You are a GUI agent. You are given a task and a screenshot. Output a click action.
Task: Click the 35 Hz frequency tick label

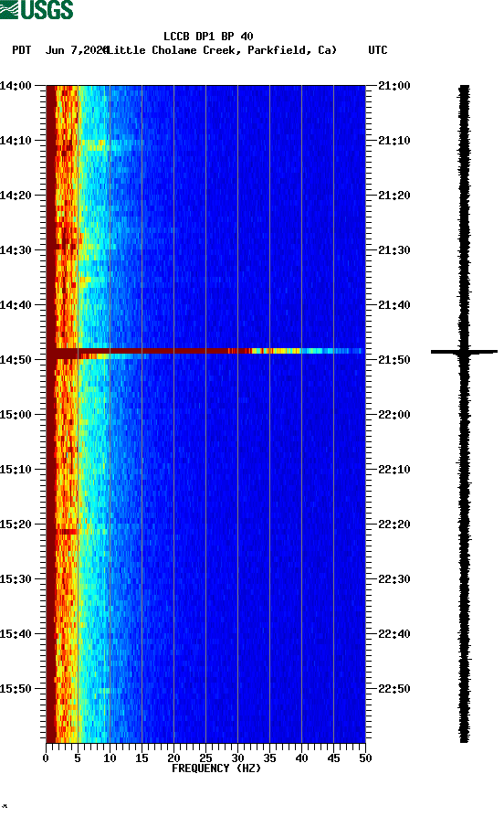[x=269, y=758]
